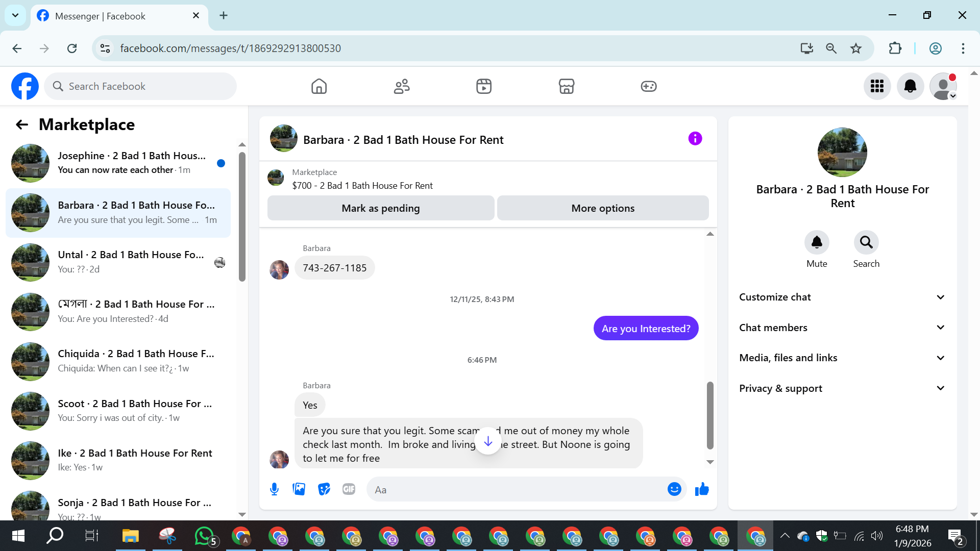Screen dimensions: 980x551
Task: Open the sticker picker icon
Action: pyautogui.click(x=324, y=490)
